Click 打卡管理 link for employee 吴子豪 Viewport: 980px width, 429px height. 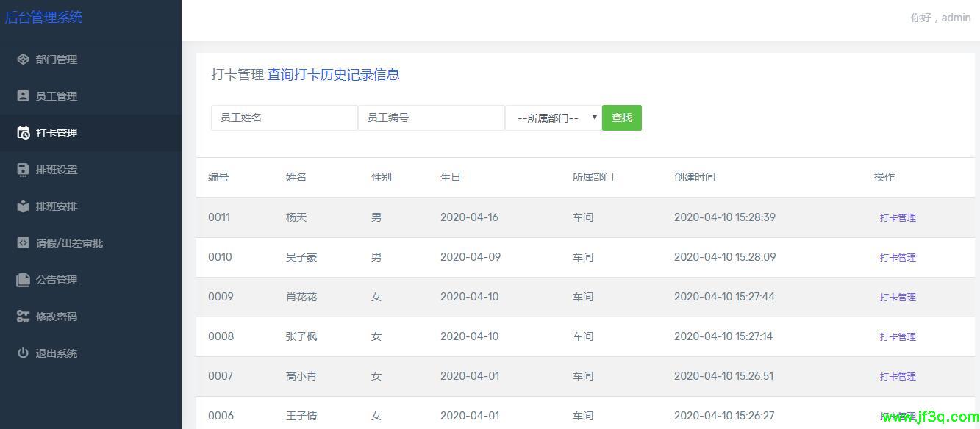click(x=898, y=257)
